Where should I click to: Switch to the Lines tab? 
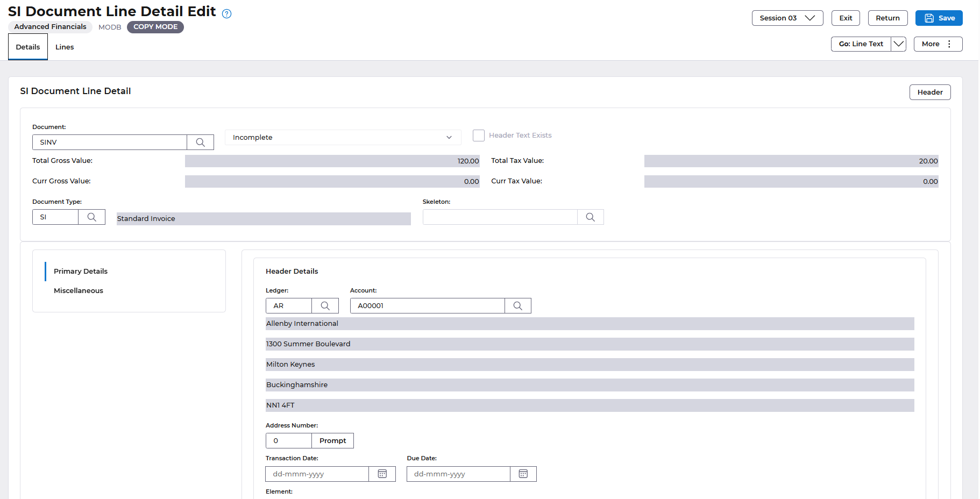pyautogui.click(x=65, y=47)
